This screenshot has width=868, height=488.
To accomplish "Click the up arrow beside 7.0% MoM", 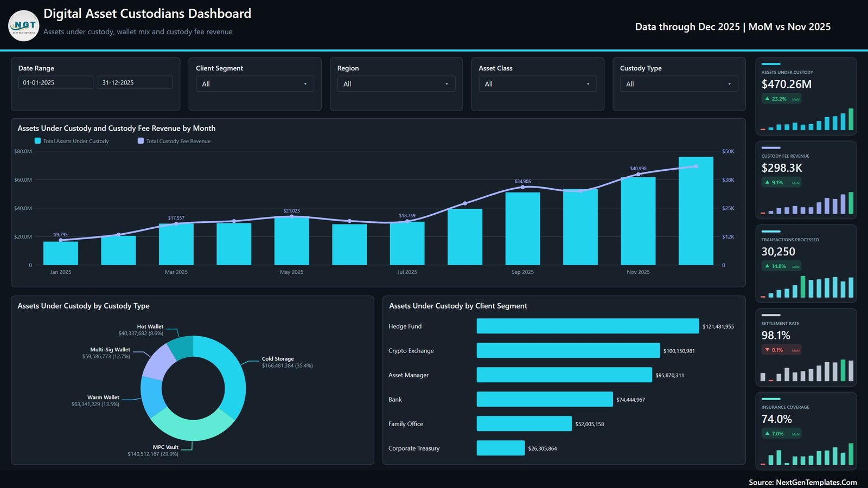I will [767, 433].
